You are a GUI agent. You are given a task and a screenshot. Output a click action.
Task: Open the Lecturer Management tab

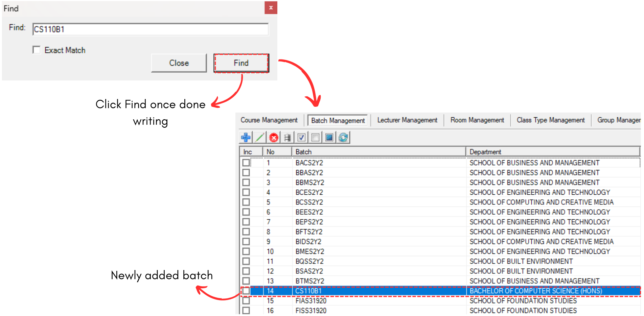pyautogui.click(x=407, y=120)
